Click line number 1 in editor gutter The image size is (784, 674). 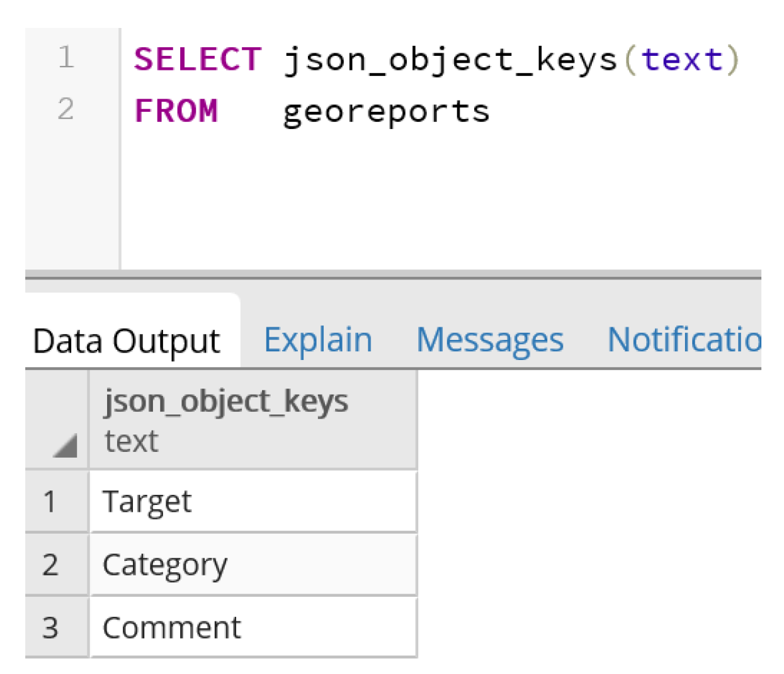coord(66,57)
